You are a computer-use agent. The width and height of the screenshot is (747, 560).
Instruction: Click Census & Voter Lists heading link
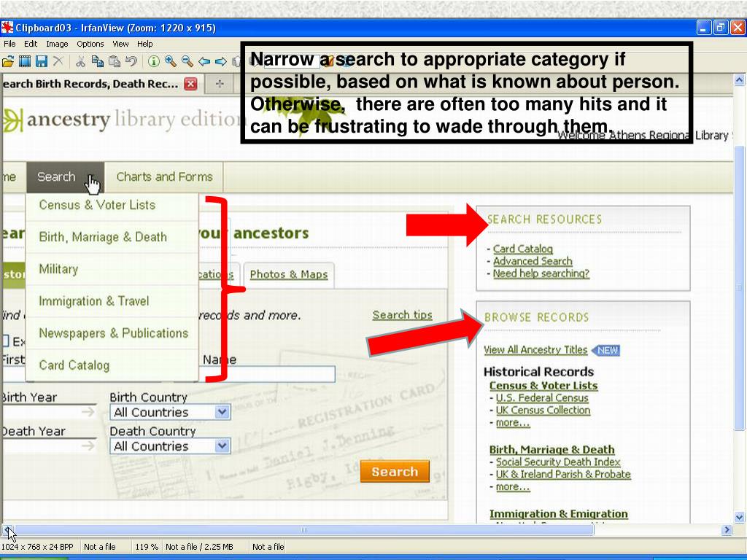(x=543, y=386)
